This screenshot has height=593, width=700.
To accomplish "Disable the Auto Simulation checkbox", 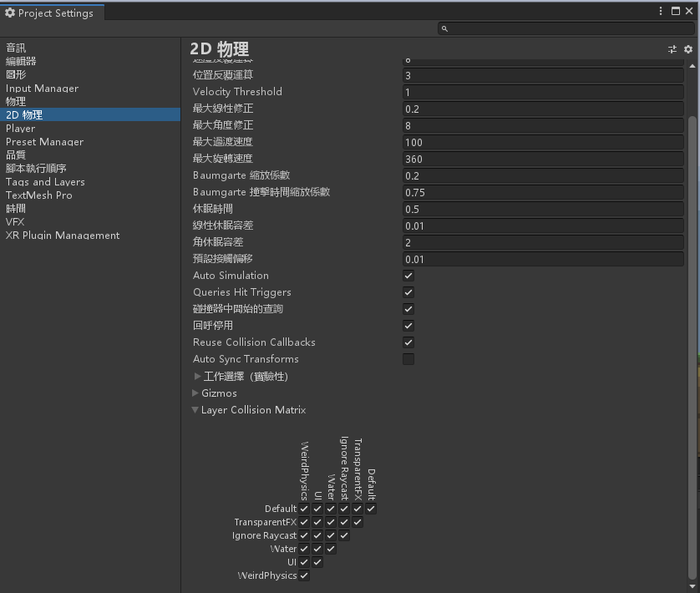I will point(408,276).
